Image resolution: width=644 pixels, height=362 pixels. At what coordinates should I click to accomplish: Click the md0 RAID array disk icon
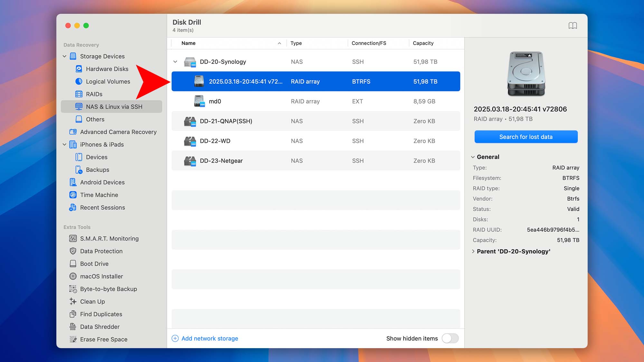pos(199,101)
